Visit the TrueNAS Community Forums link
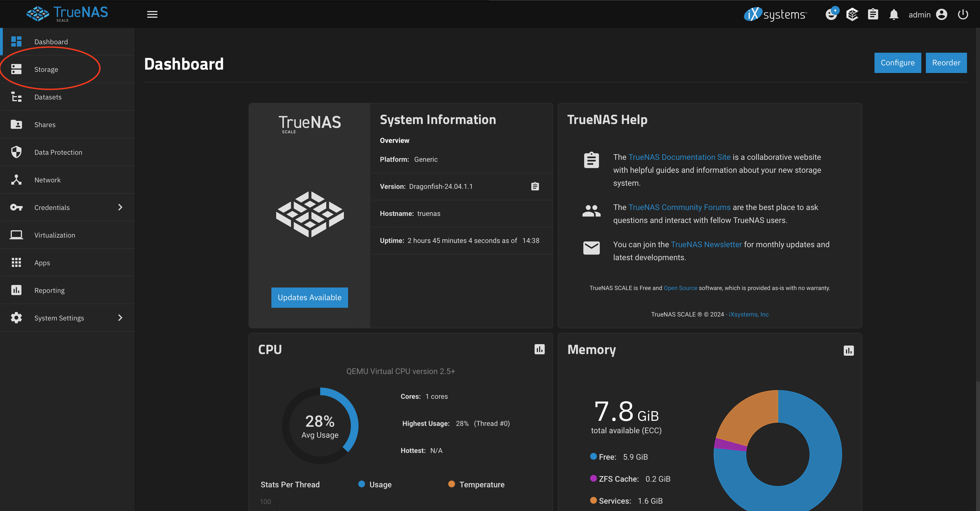This screenshot has width=980, height=511. point(679,207)
